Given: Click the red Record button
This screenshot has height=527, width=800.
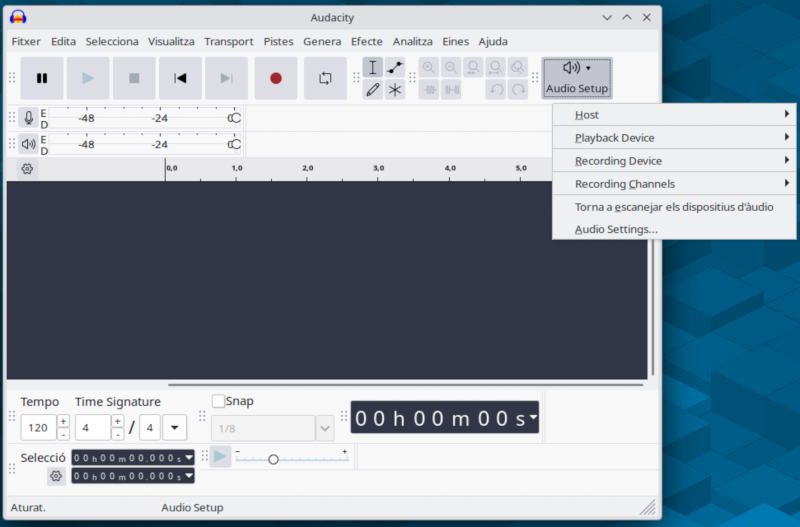Looking at the screenshot, I should pos(276,78).
